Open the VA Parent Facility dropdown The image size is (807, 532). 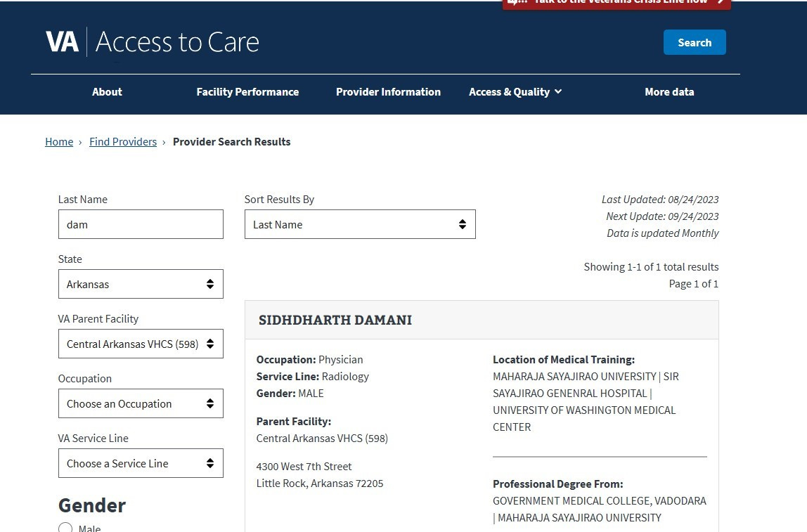(141, 344)
